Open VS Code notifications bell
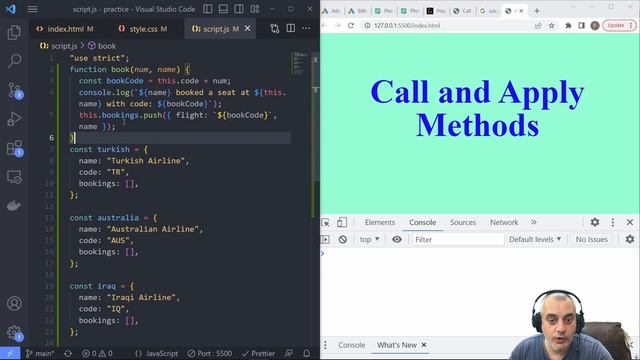640x360 pixels. [x=306, y=353]
